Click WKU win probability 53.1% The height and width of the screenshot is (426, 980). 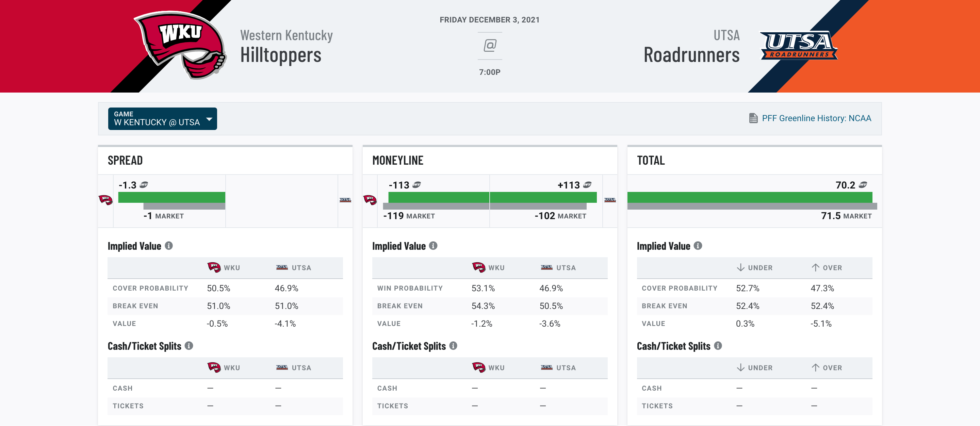point(483,288)
